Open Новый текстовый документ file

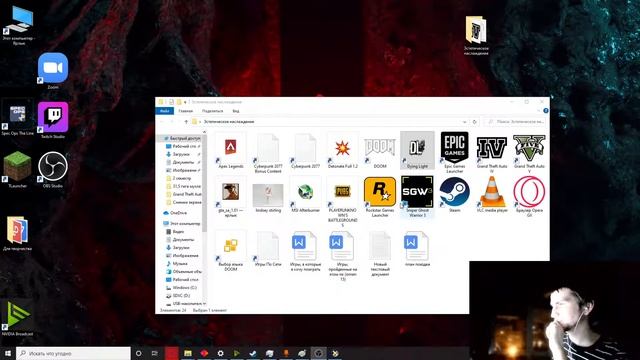380,253
